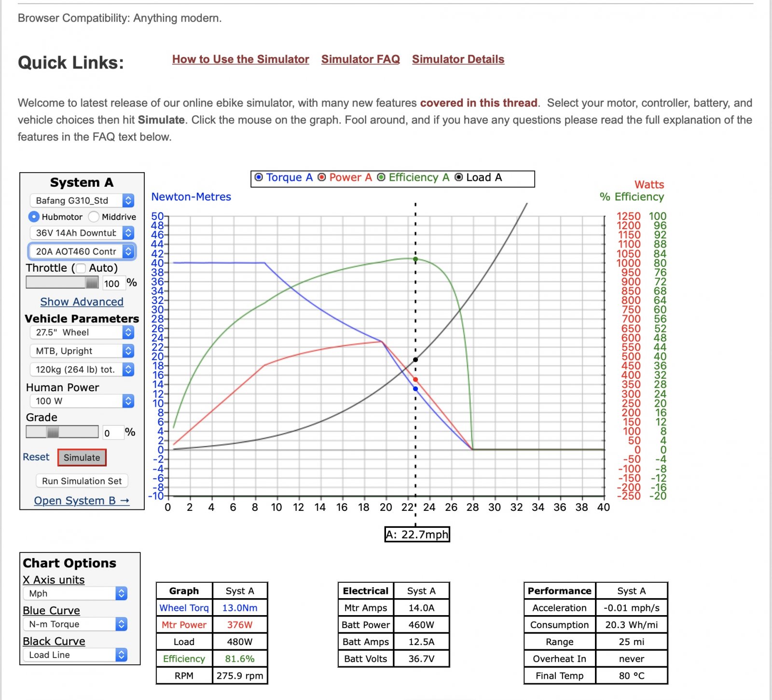Open the Mph X Axis units dropdown
Image resolution: width=772 pixels, height=700 pixels.
75,593
